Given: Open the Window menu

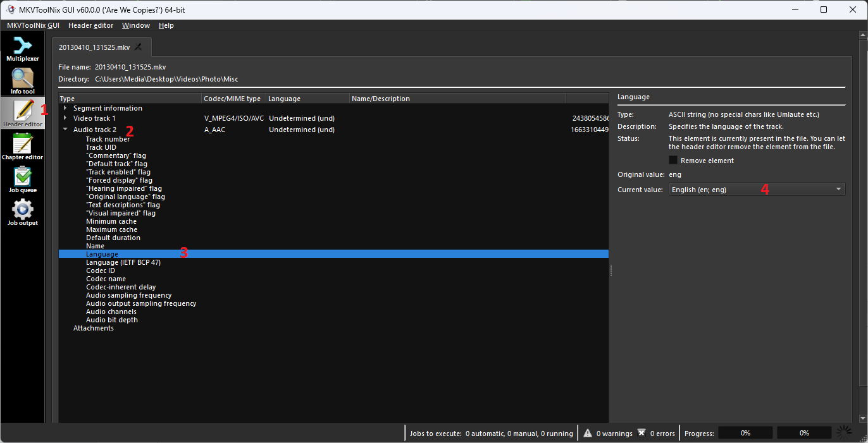Looking at the screenshot, I should 136,26.
